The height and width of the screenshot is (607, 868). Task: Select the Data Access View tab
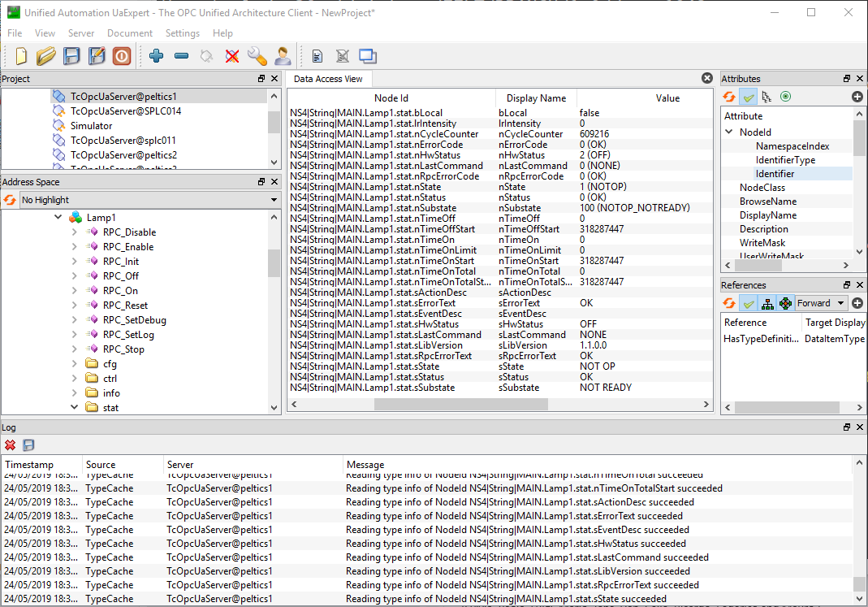tap(328, 79)
